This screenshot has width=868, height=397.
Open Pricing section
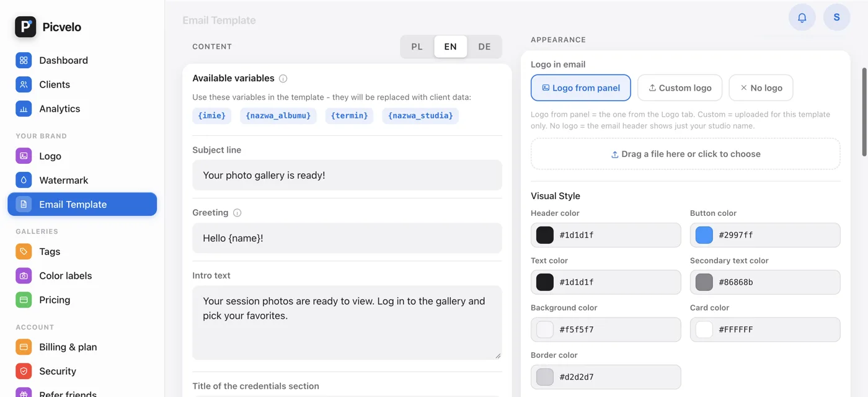[x=82, y=300]
